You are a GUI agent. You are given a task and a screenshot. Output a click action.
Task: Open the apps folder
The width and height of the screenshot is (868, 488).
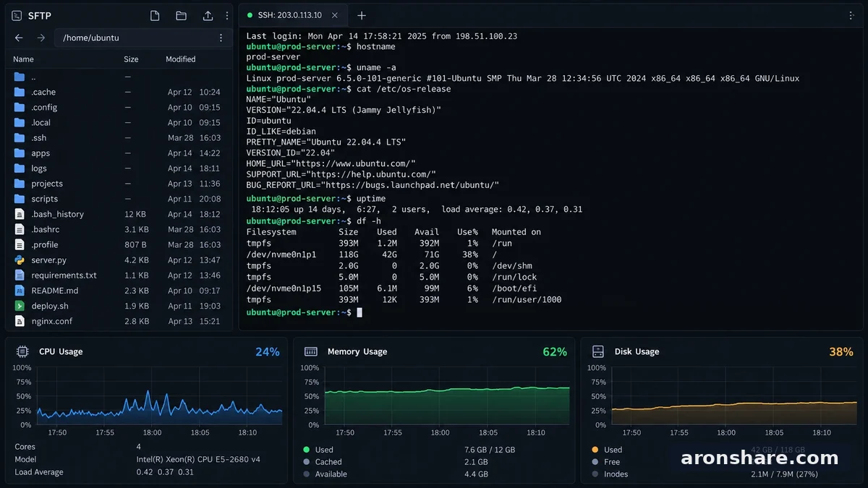(x=119, y=153)
